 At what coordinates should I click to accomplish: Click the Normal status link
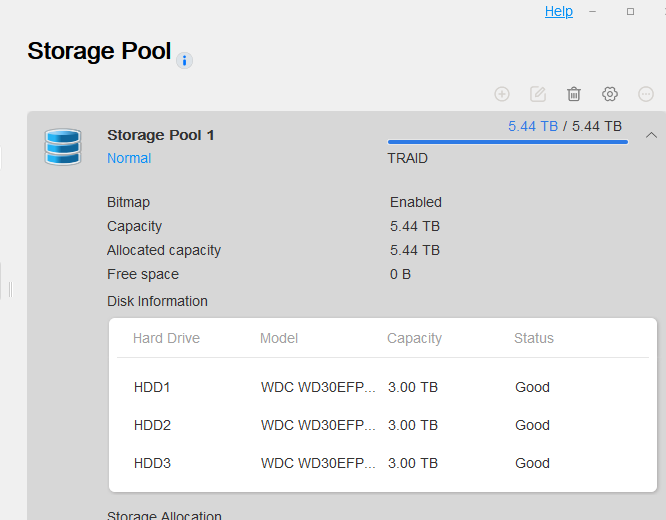[x=129, y=158]
